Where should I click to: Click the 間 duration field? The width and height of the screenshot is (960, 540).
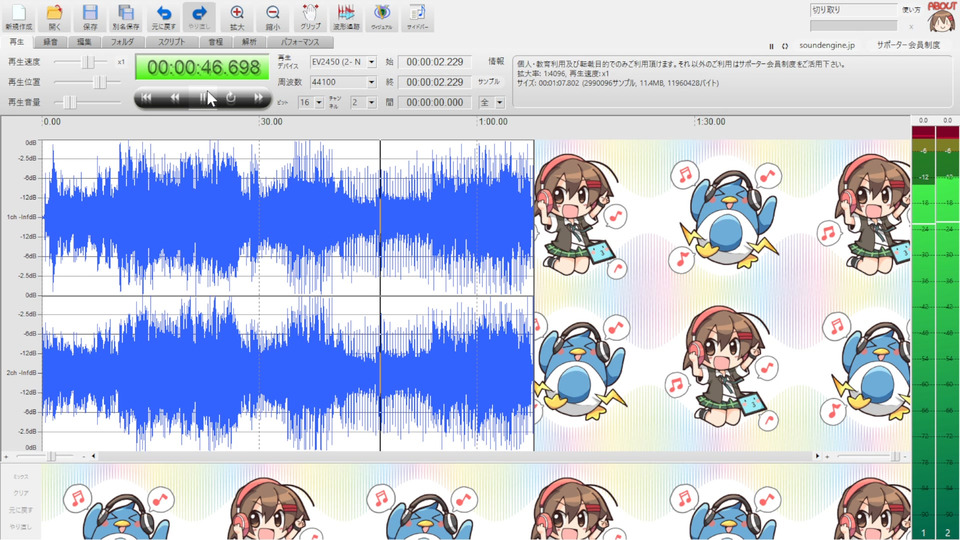[435, 102]
